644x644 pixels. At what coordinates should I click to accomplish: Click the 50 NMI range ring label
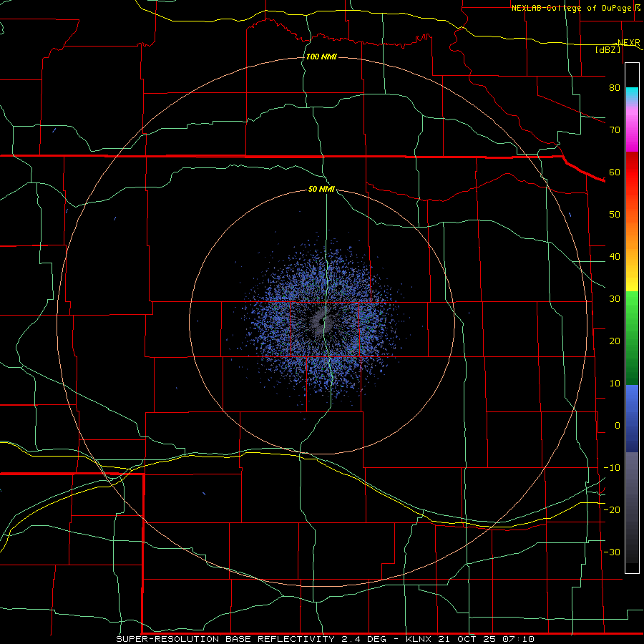321,189
